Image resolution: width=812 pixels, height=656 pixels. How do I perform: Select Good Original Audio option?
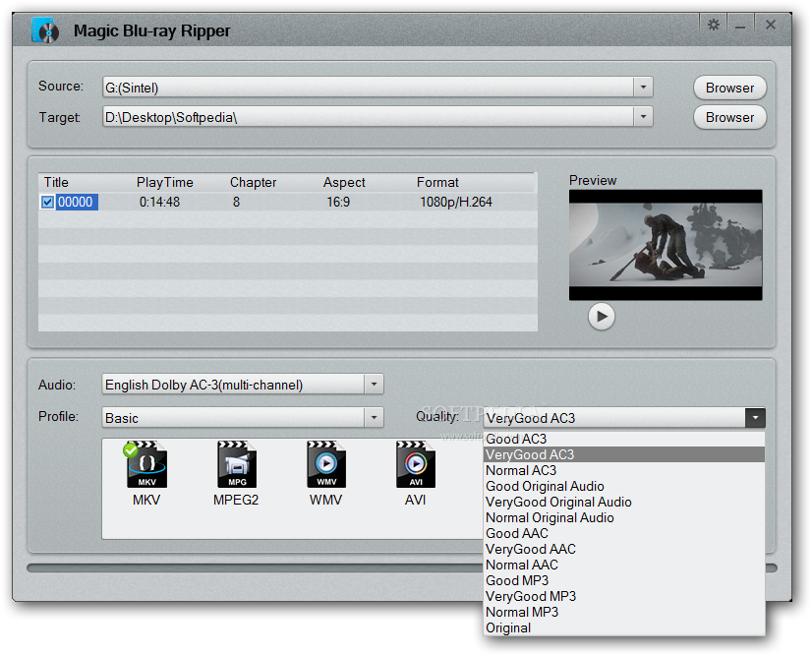pyautogui.click(x=624, y=486)
